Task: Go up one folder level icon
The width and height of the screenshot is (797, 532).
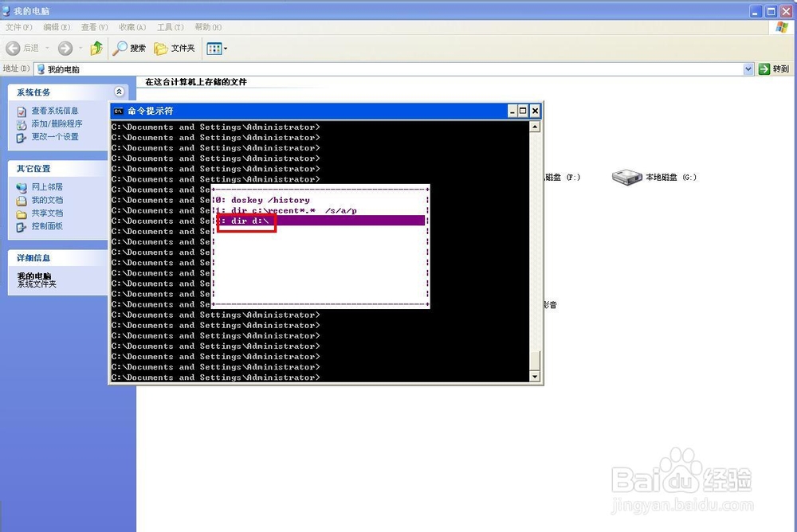Action: pos(96,49)
